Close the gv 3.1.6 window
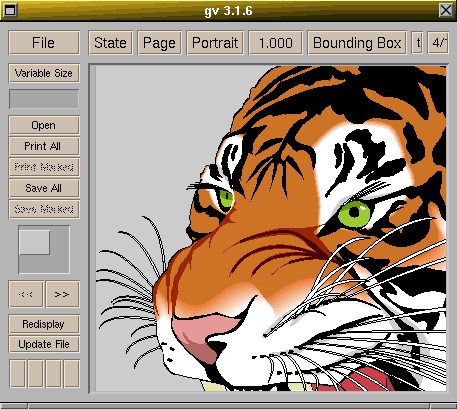The width and height of the screenshot is (457, 409). click(446, 10)
